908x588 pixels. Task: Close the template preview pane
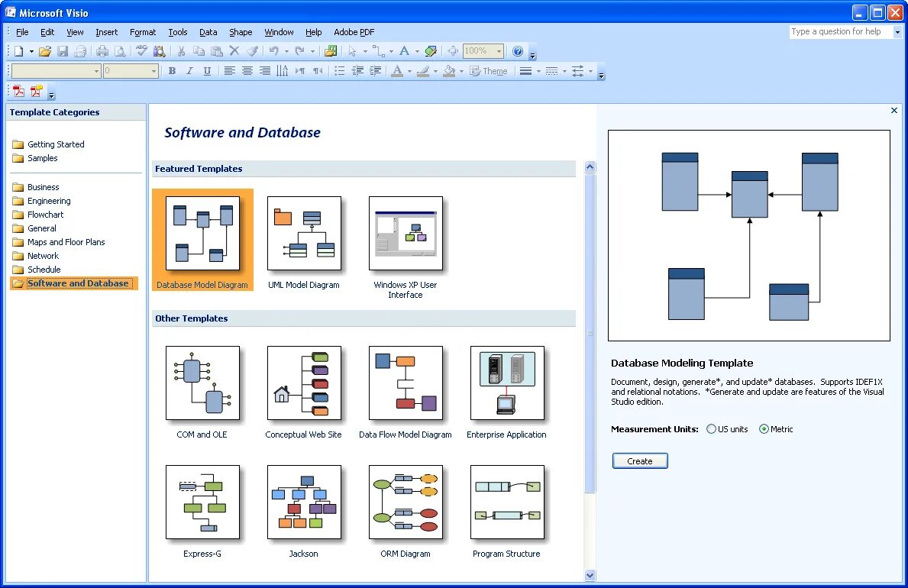coord(894,110)
